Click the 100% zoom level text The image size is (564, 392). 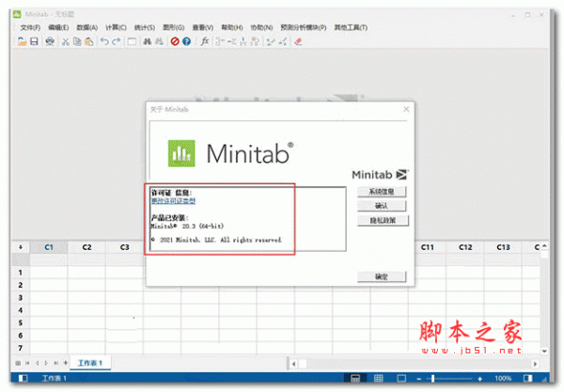pyautogui.click(x=503, y=378)
